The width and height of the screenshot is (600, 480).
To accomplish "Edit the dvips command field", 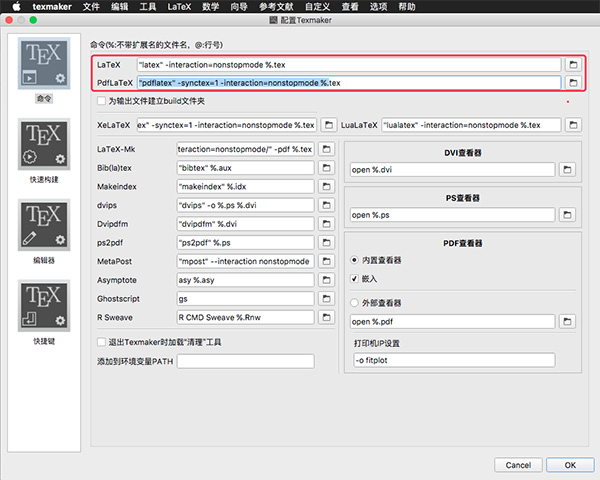I will pyautogui.click(x=245, y=205).
